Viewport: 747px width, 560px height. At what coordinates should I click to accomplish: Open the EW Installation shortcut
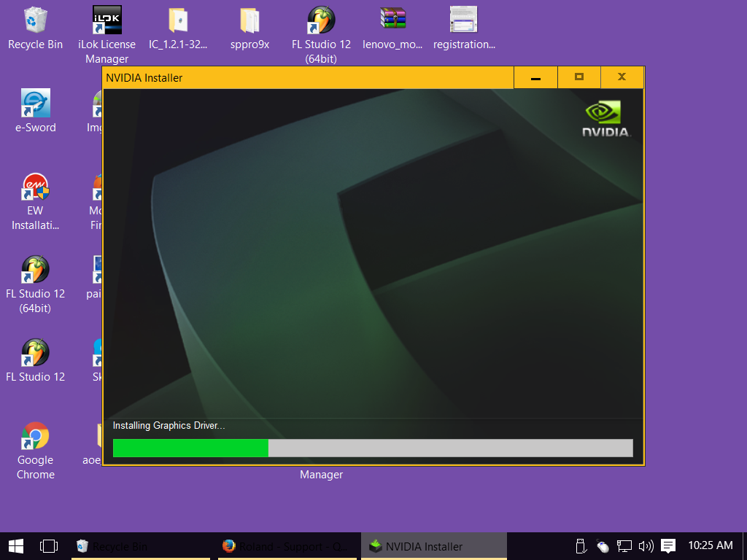click(x=35, y=202)
